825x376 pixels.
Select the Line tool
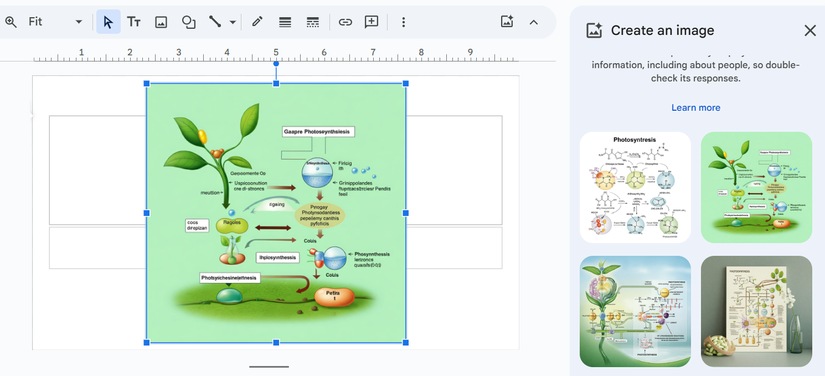[215, 22]
